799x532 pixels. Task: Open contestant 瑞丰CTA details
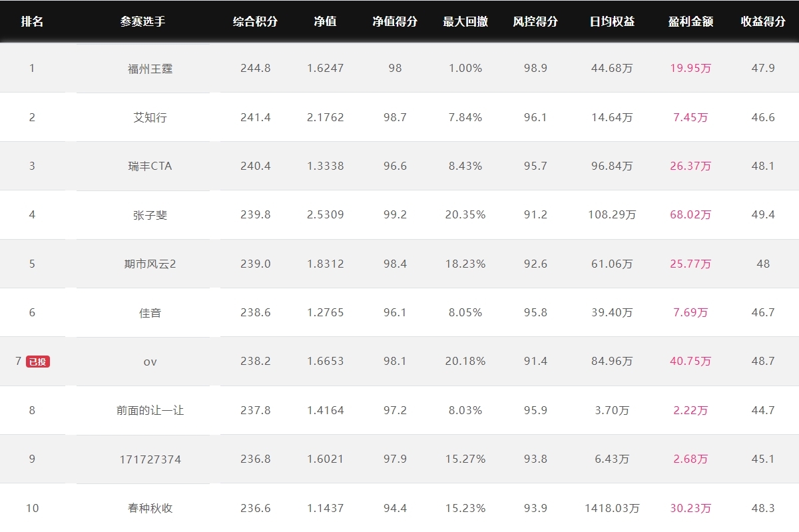coord(150,166)
